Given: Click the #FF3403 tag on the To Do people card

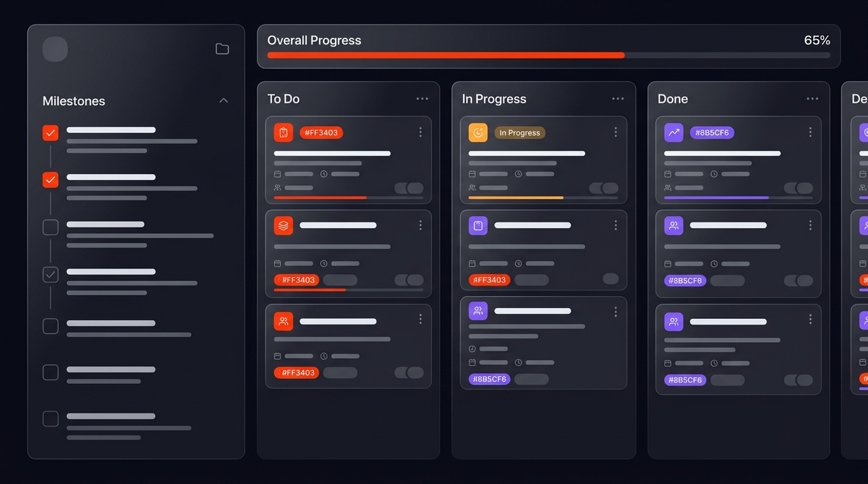Looking at the screenshot, I should (296, 372).
